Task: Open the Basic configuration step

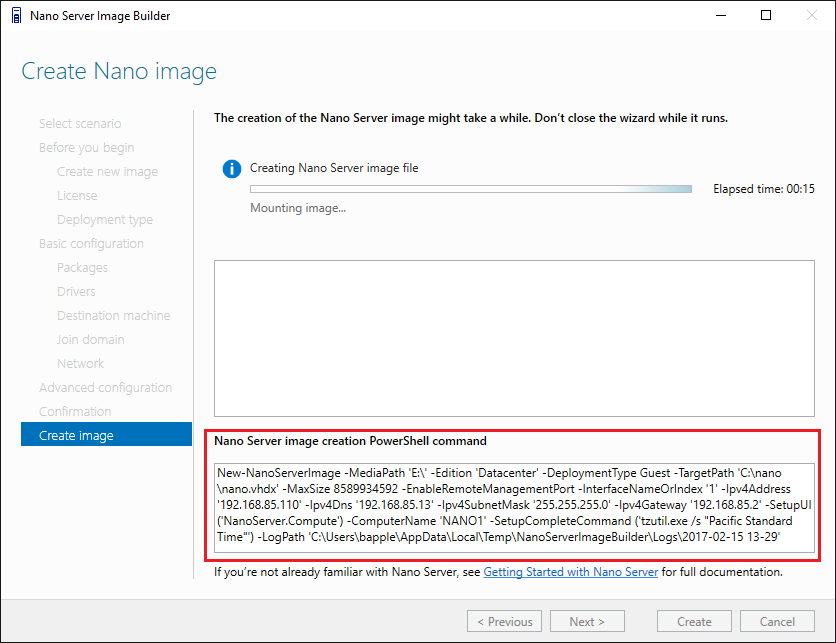Action: (91, 244)
